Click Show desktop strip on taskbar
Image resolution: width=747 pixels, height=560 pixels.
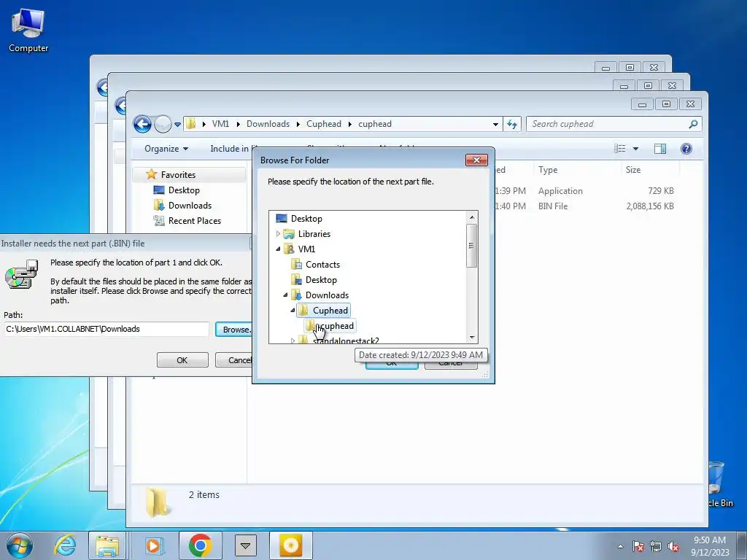(x=742, y=545)
